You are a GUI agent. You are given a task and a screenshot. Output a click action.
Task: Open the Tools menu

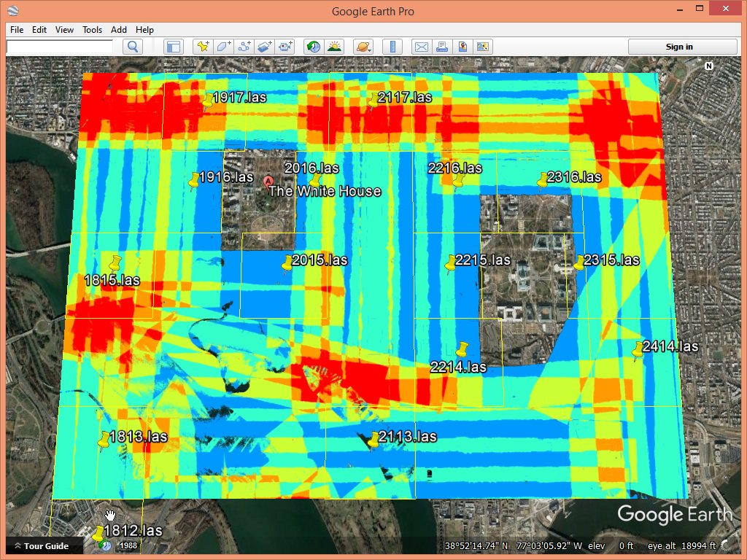point(92,30)
